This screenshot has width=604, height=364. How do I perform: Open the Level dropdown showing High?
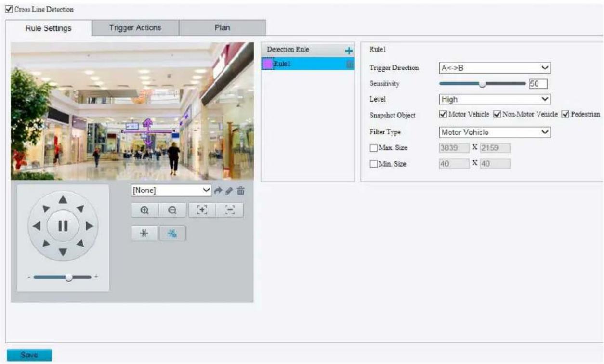(495, 99)
